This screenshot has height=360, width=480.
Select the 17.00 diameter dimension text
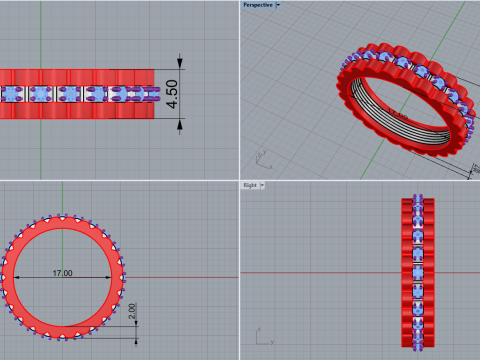click(62, 273)
